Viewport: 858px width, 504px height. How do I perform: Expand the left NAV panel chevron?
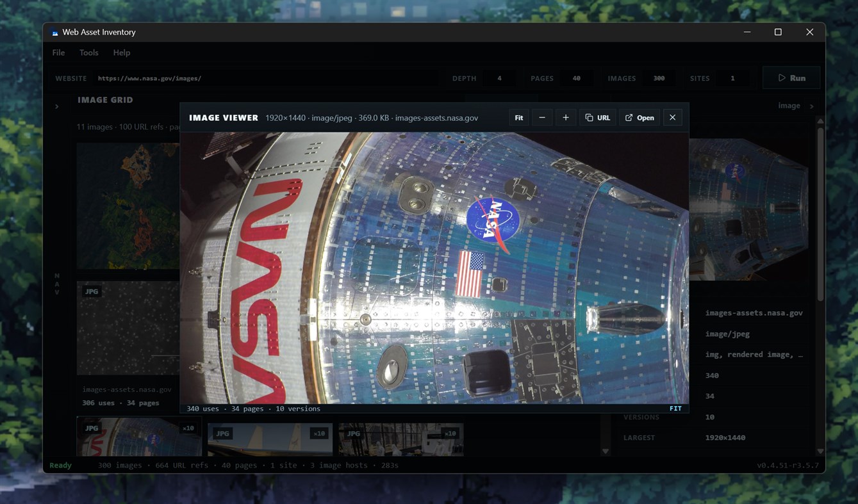click(x=57, y=106)
